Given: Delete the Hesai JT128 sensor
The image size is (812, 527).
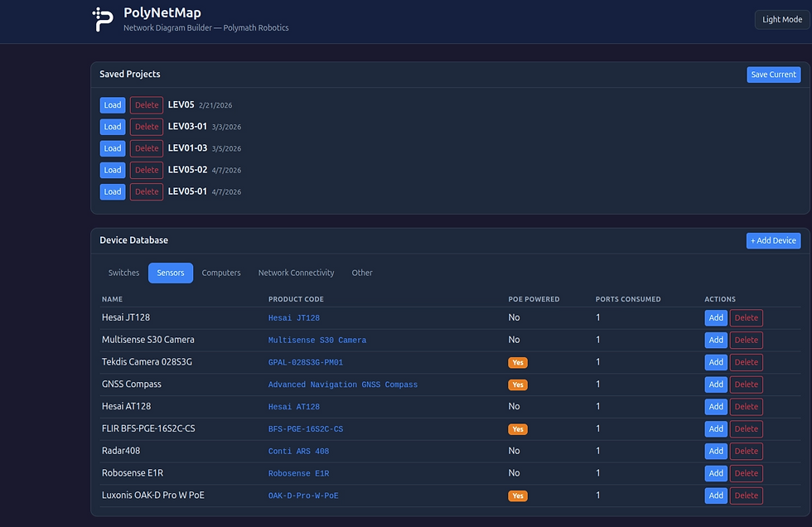Looking at the screenshot, I should click(x=746, y=318).
